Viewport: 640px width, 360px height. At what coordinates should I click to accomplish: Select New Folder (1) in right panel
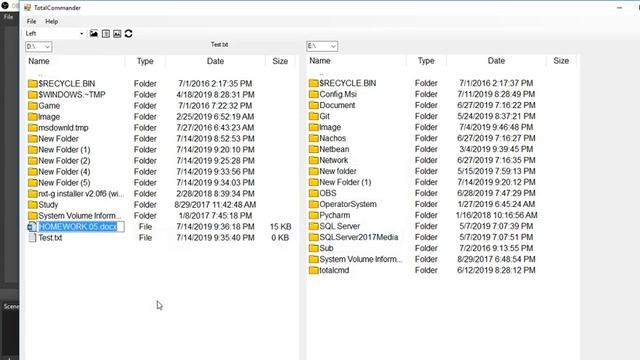click(x=340, y=182)
